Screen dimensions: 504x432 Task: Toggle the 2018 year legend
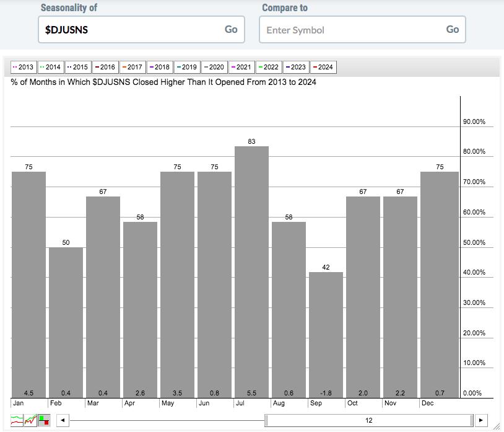160,67
